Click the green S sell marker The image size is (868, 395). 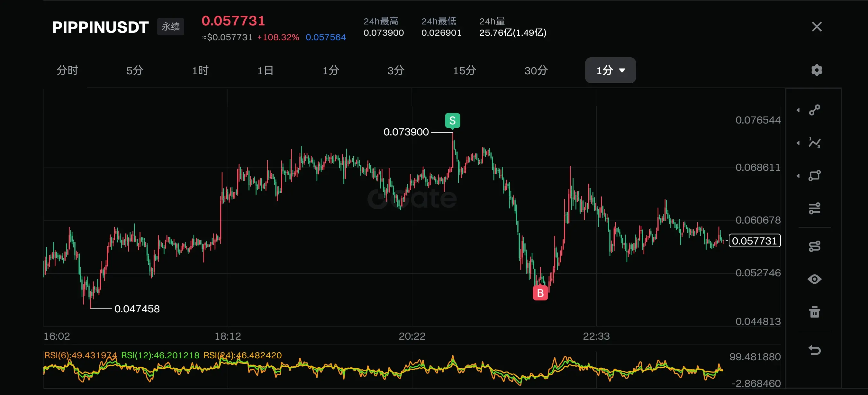tap(452, 120)
